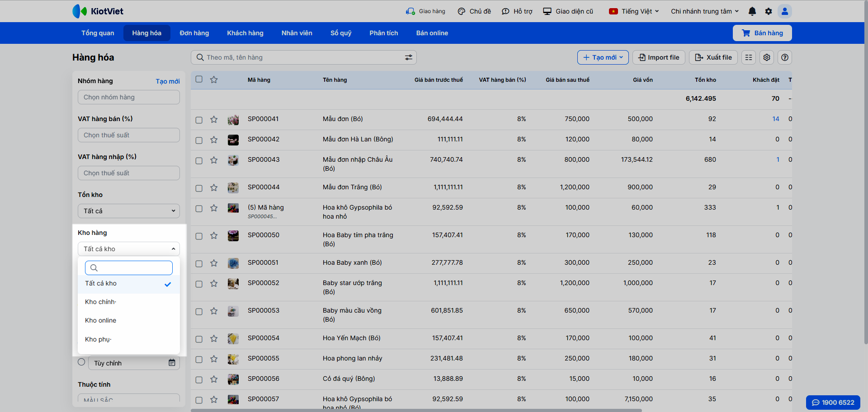Viewport: 868px width, 412px height.
Task: Open the user account avatar icon
Action: 784,11
